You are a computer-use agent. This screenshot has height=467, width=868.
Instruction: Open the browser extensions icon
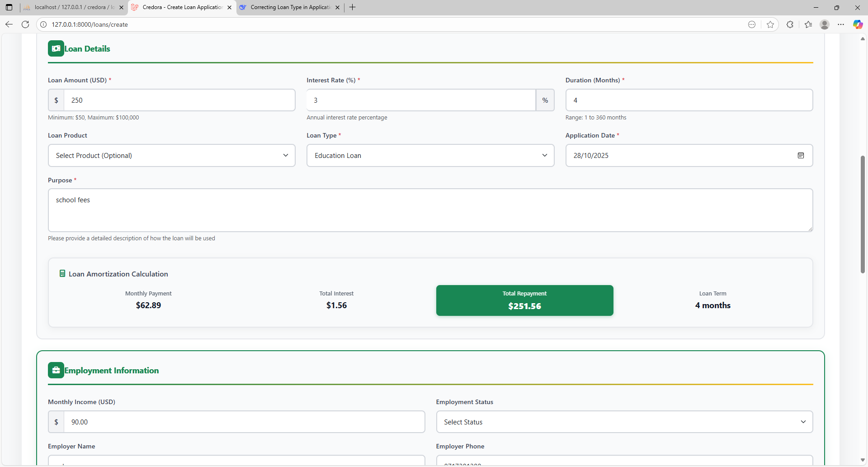(x=790, y=24)
